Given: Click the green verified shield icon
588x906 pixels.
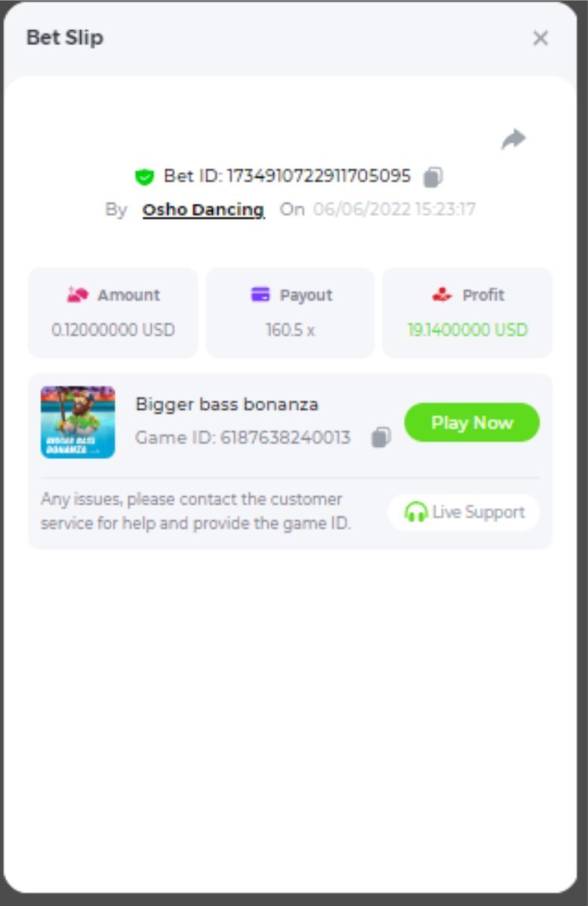Looking at the screenshot, I should (144, 177).
